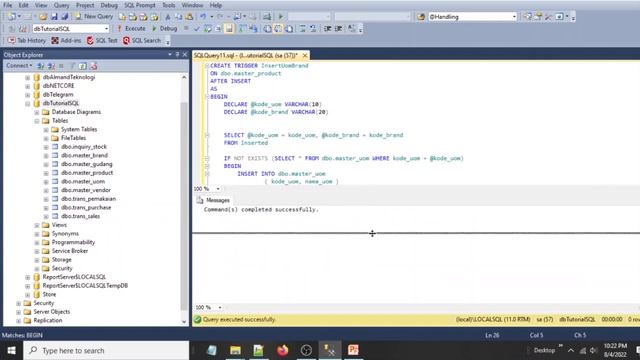Click the Decrease Indent icon
640x360 pixels.
pyautogui.click(x=327, y=29)
